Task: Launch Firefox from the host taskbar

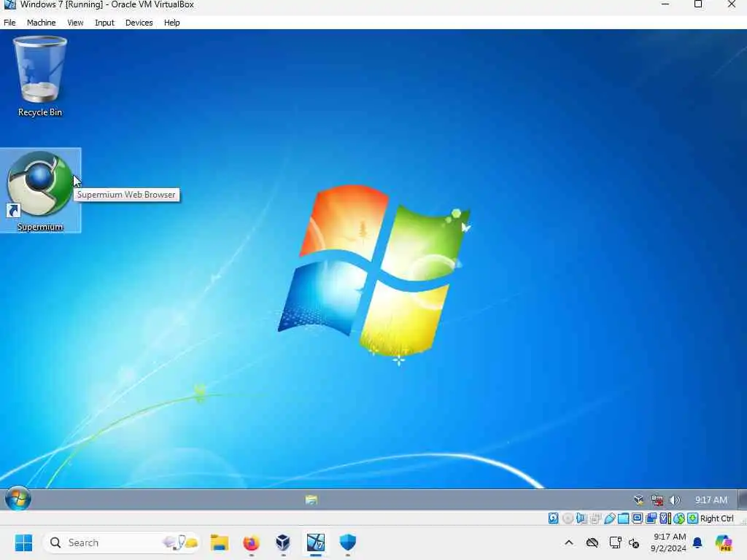Action: click(x=252, y=542)
